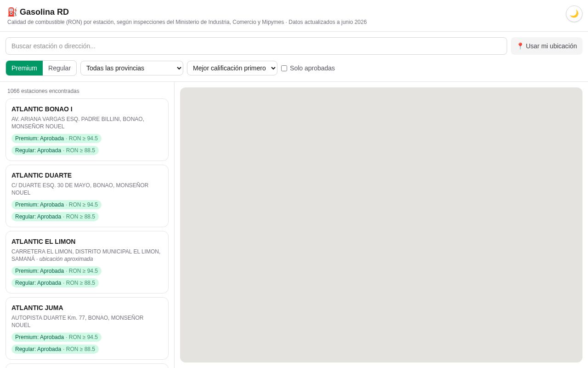Click Premium Aprobada badge of ATLANTIC BONAO I
The height and width of the screenshot is (368, 588).
[57, 138]
